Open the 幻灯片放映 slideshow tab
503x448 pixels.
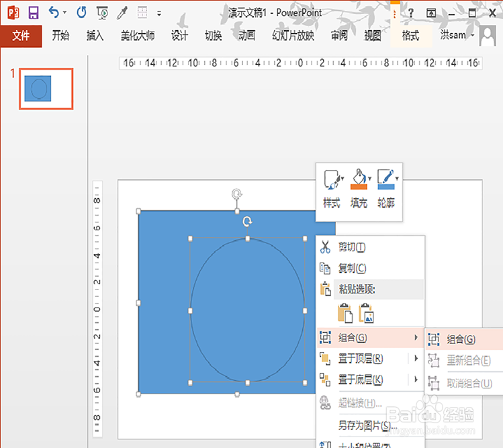click(x=293, y=36)
